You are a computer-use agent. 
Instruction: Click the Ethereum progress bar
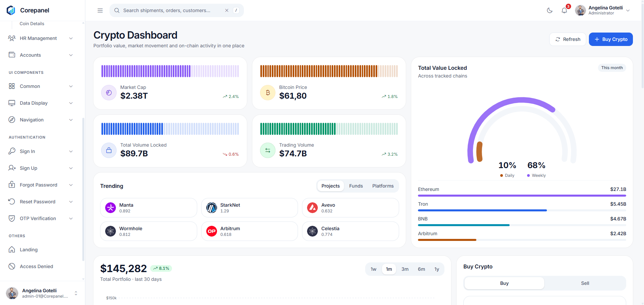click(522, 195)
